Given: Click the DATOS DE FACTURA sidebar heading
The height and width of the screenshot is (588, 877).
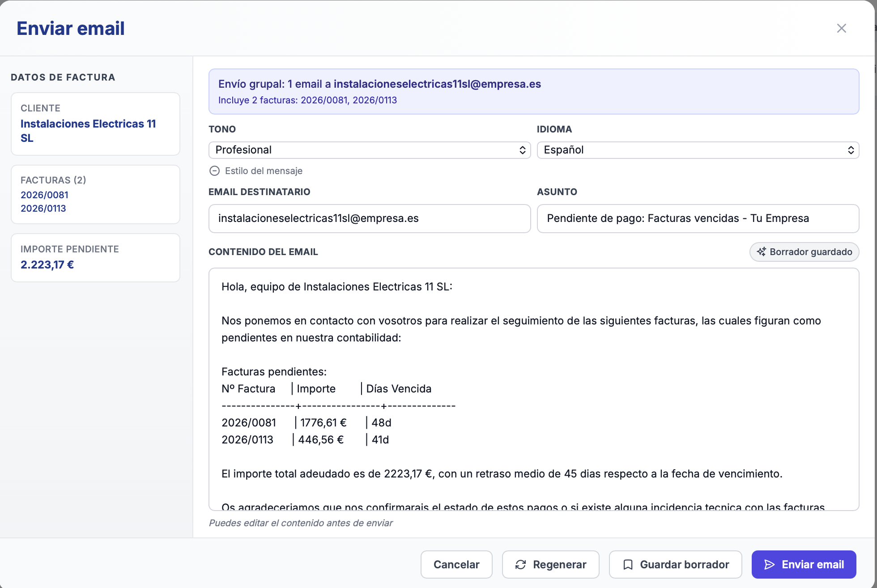Looking at the screenshot, I should click(63, 77).
